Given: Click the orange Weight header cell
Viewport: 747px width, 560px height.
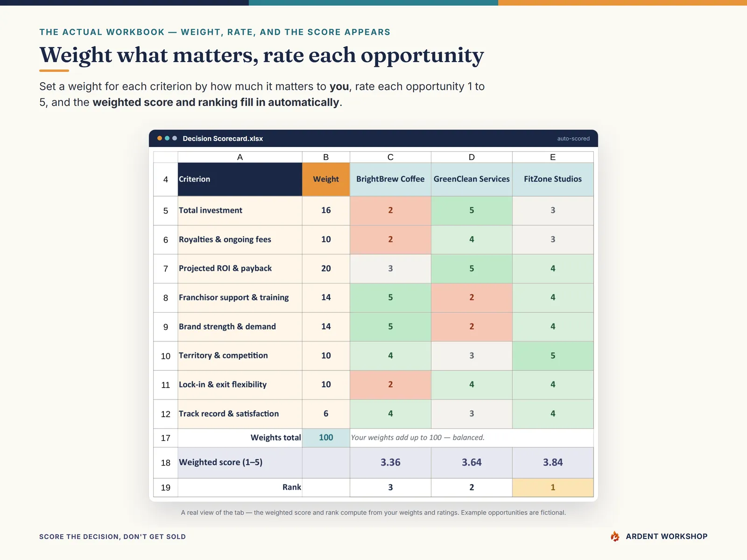Looking at the screenshot, I should (x=326, y=179).
